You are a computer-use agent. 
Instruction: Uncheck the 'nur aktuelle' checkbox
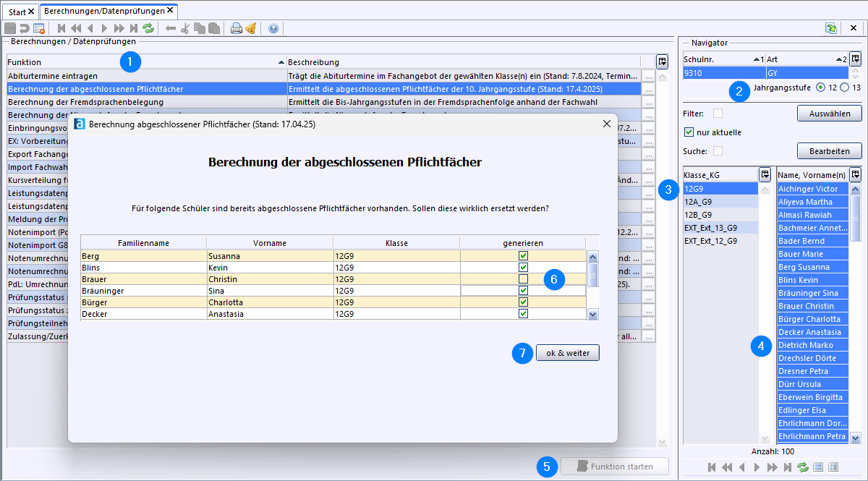point(689,132)
